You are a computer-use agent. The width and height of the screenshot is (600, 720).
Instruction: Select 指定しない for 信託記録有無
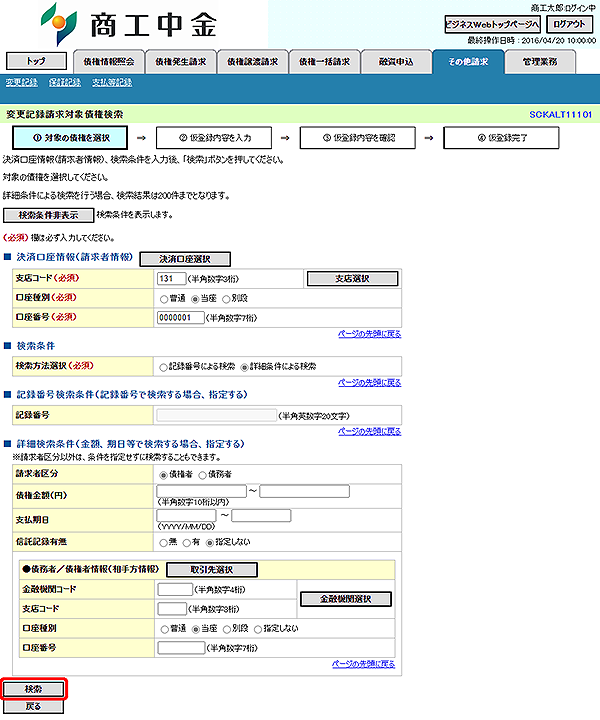pyautogui.click(x=210, y=543)
